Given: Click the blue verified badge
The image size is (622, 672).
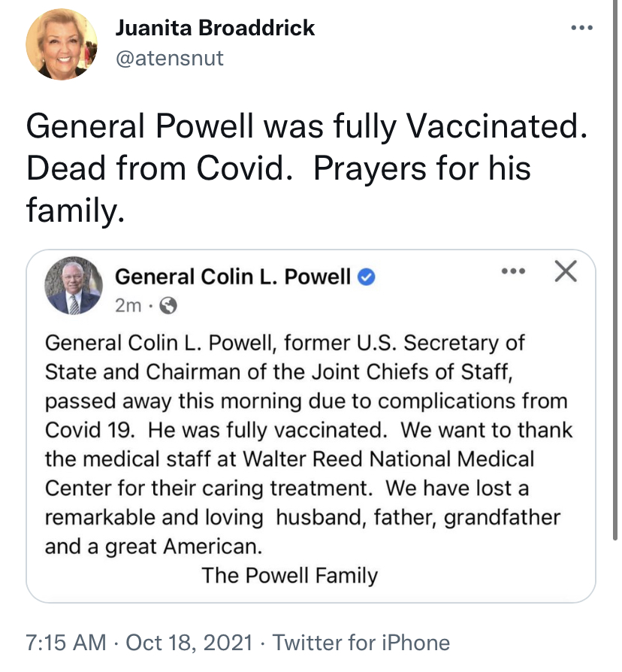Looking at the screenshot, I should pyautogui.click(x=367, y=278).
